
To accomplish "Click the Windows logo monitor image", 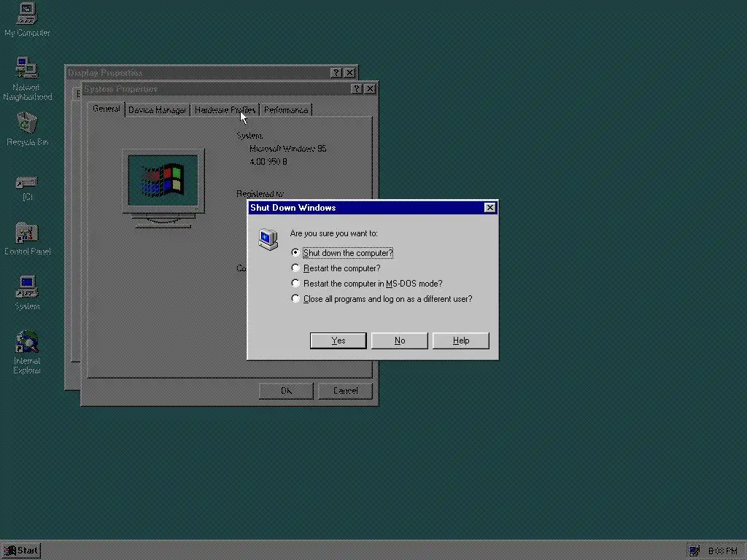I will [x=163, y=189].
